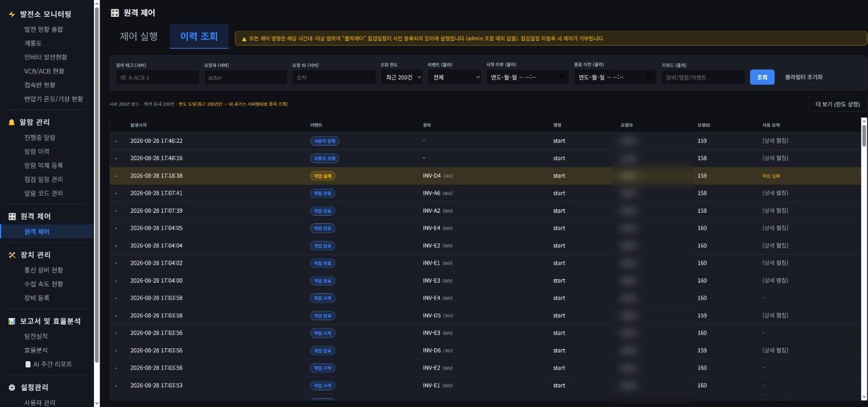Open 통신 장비 현황 sidebar item

point(44,270)
